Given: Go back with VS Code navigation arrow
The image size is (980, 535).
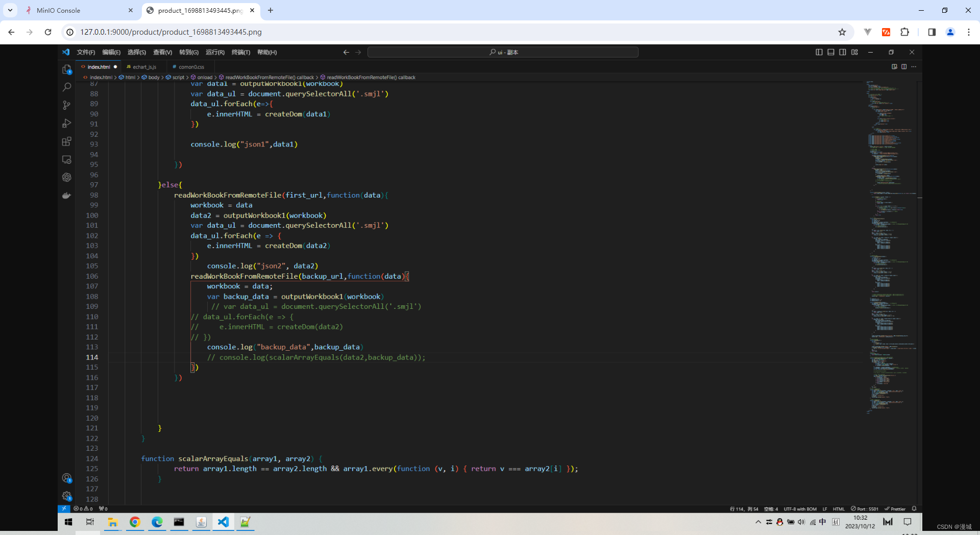Looking at the screenshot, I should click(346, 52).
